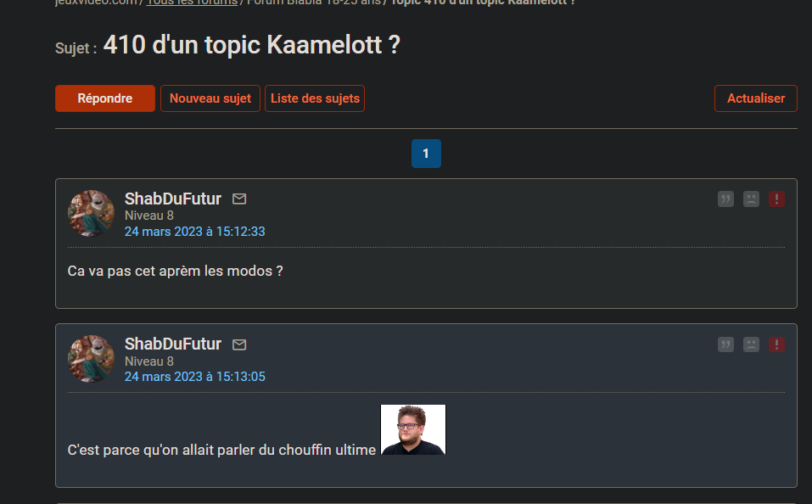
Task: Click the sad-face ignore icon on second post
Action: click(x=751, y=344)
